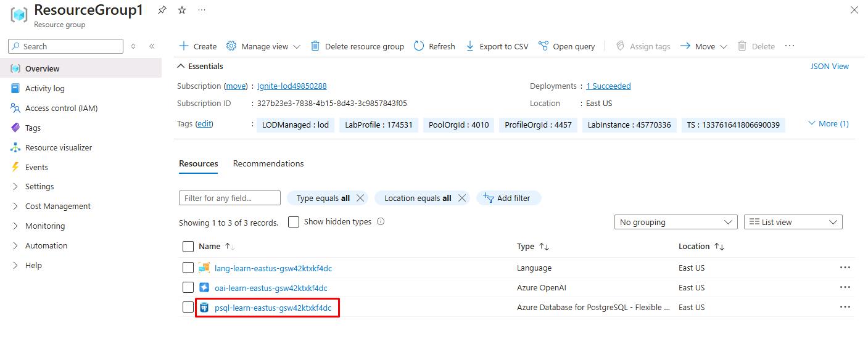868x344 pixels.
Task: Open the List view dropdown
Action: [793, 222]
